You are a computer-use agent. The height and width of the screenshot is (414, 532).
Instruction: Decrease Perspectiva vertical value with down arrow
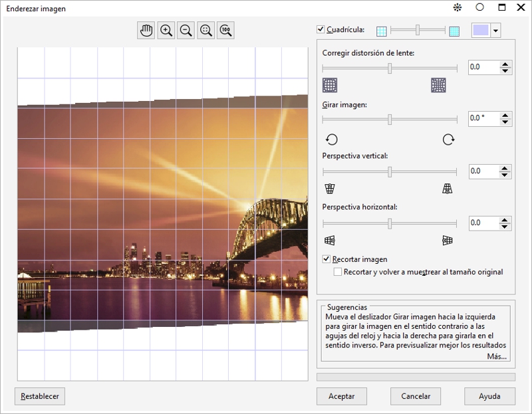pyautogui.click(x=505, y=175)
